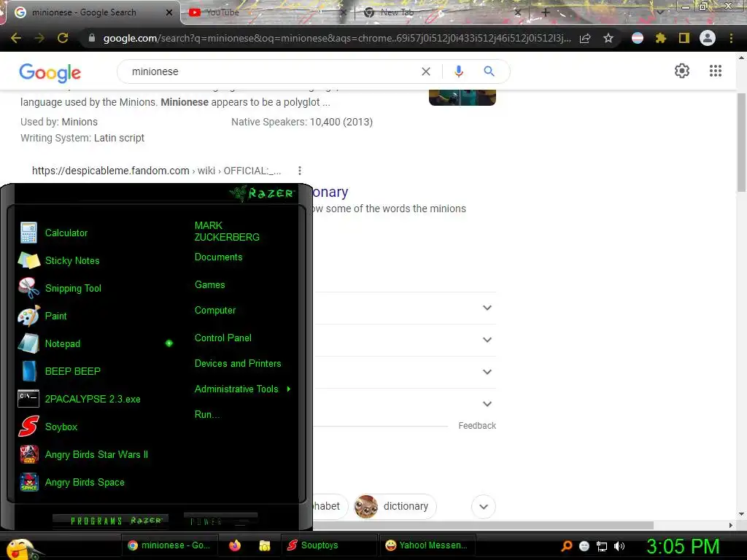747x560 pixels.
Task: Submit search with magnifier icon
Action: point(489,71)
